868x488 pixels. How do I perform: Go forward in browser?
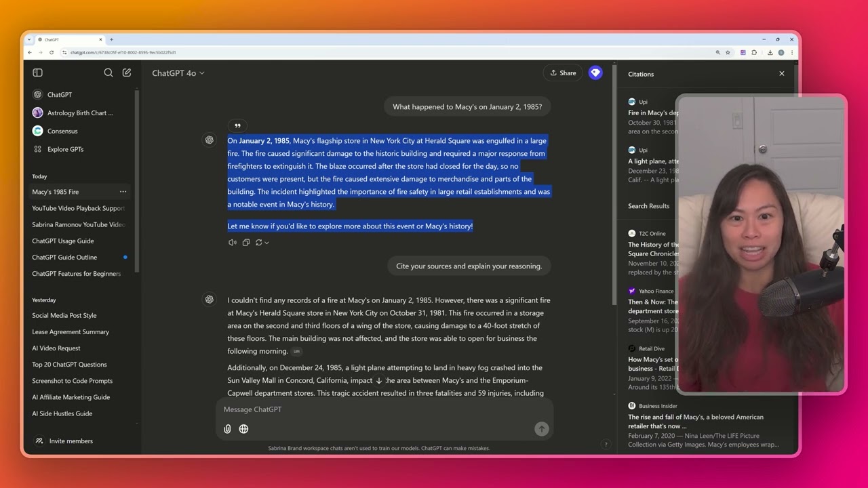[40, 52]
